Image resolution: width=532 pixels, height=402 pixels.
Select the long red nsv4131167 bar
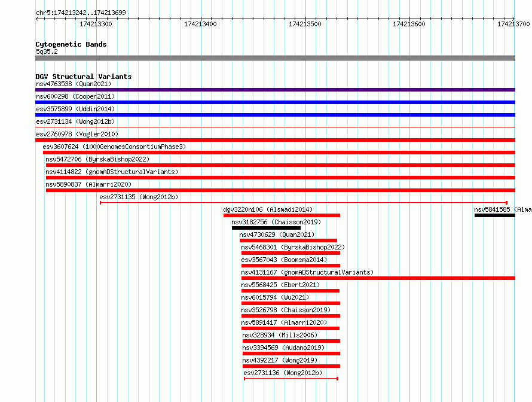(378, 278)
